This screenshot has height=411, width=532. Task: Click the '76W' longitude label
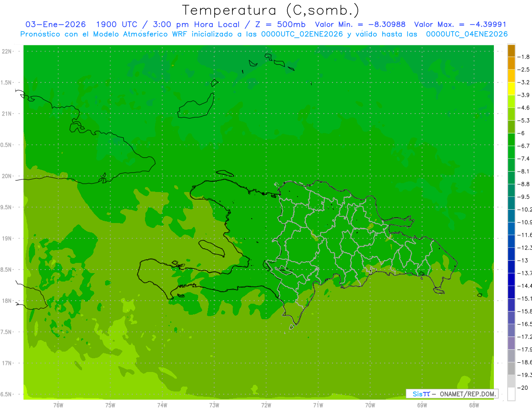tap(58, 405)
